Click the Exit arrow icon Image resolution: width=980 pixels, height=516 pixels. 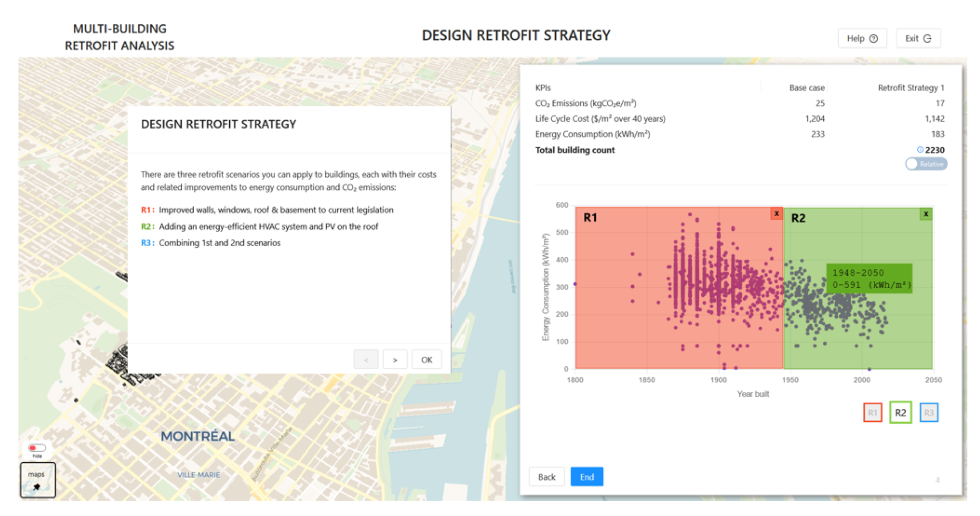point(928,38)
